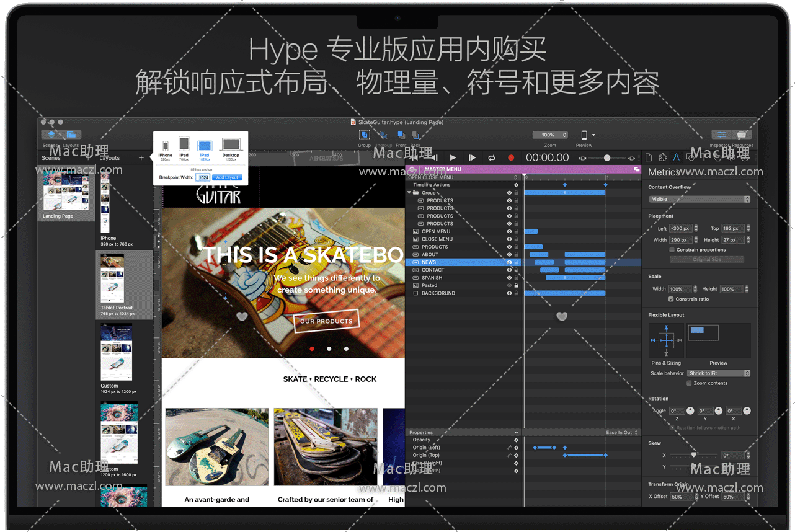Enable the Constrain proportions checkbox

tap(672, 250)
